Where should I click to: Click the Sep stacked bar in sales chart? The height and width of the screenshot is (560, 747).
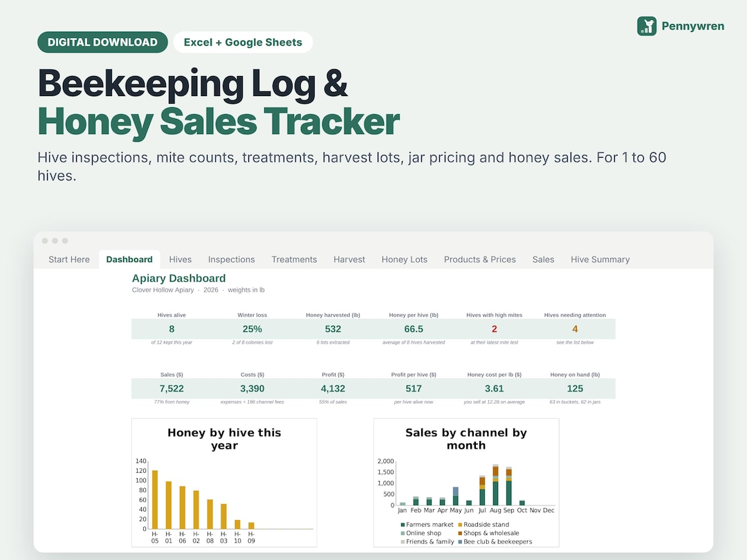click(509, 486)
